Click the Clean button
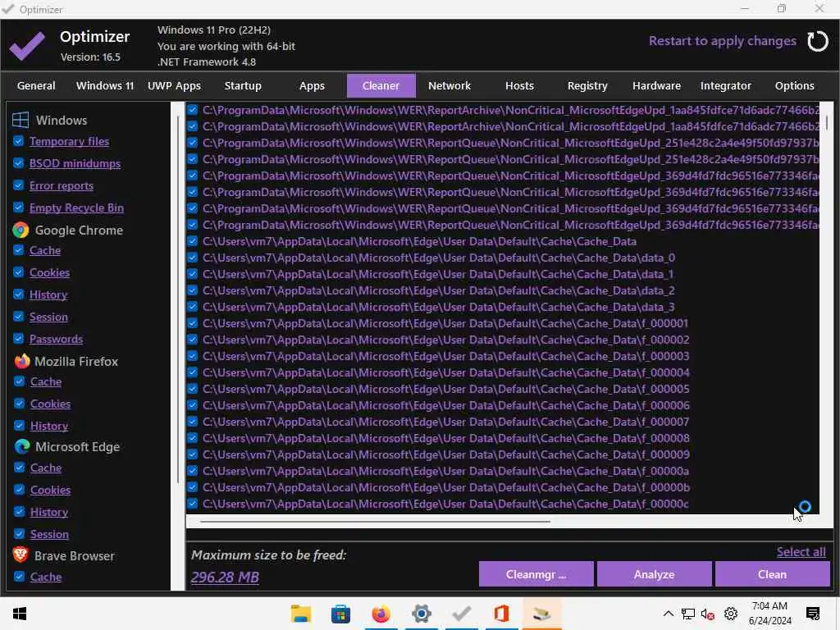The height and width of the screenshot is (630, 840). [x=773, y=574]
